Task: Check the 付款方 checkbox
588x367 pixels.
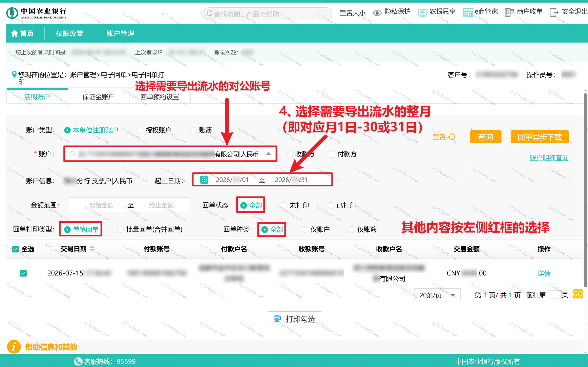Action: tap(332, 154)
